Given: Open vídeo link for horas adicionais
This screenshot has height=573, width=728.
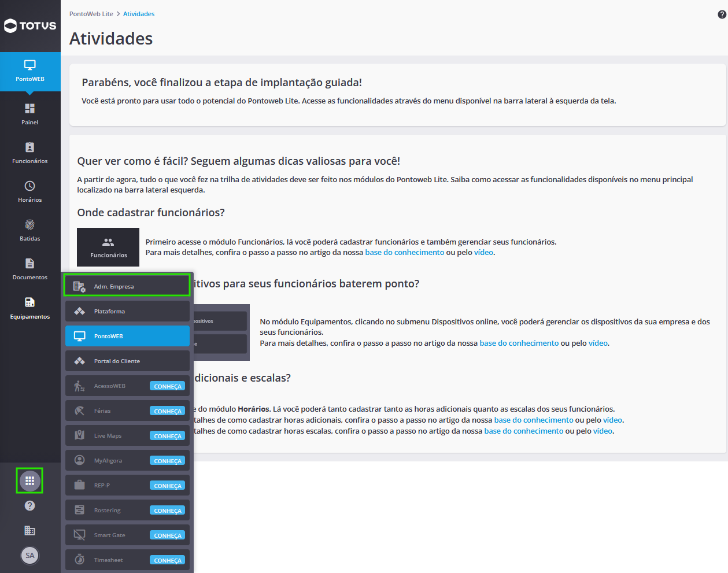Looking at the screenshot, I should (613, 420).
